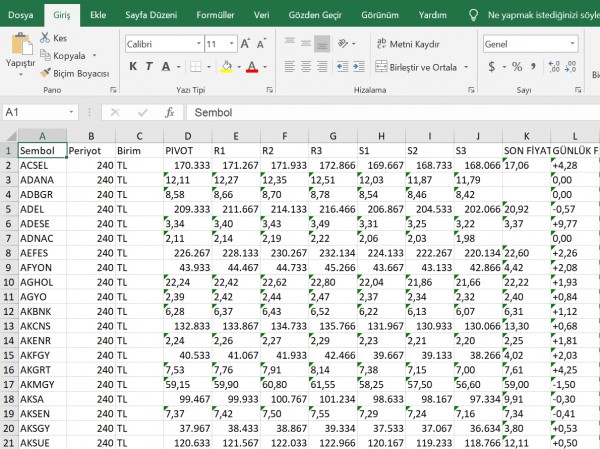Switch to the Gözden Geçir tab

(x=315, y=15)
